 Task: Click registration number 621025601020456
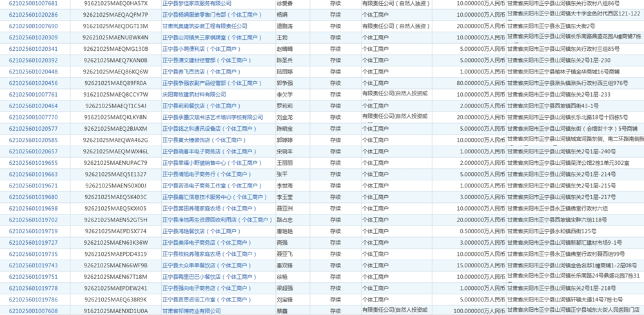pyautogui.click(x=33, y=83)
